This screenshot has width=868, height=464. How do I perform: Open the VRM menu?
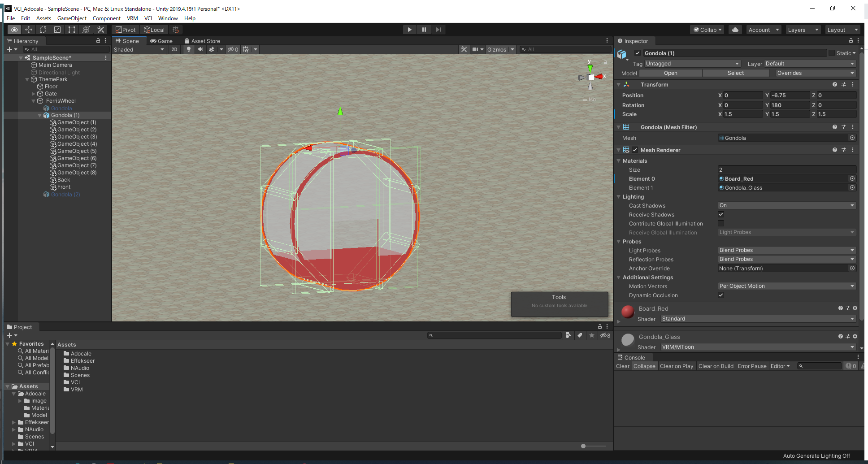click(132, 18)
